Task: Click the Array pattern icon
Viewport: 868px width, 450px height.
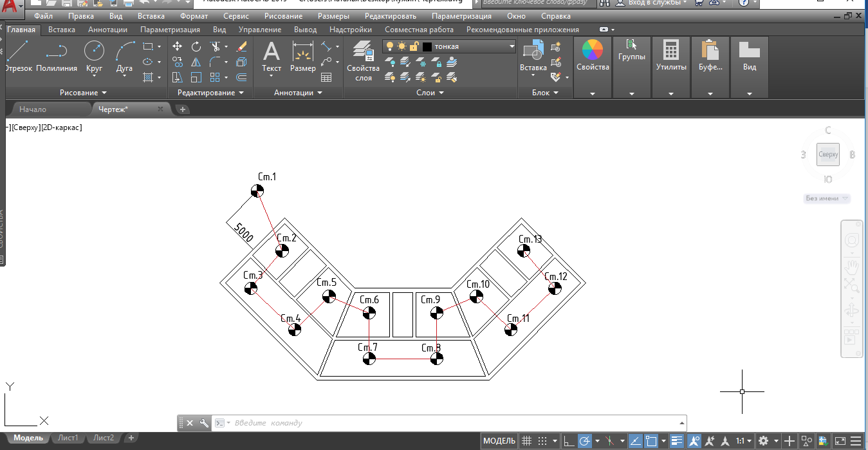Action: click(216, 77)
